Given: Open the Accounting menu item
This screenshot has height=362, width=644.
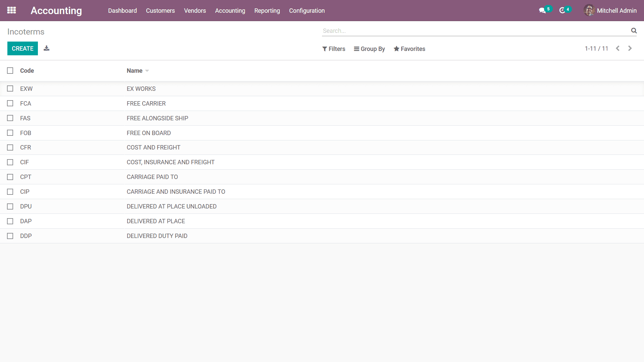Looking at the screenshot, I should (x=230, y=11).
